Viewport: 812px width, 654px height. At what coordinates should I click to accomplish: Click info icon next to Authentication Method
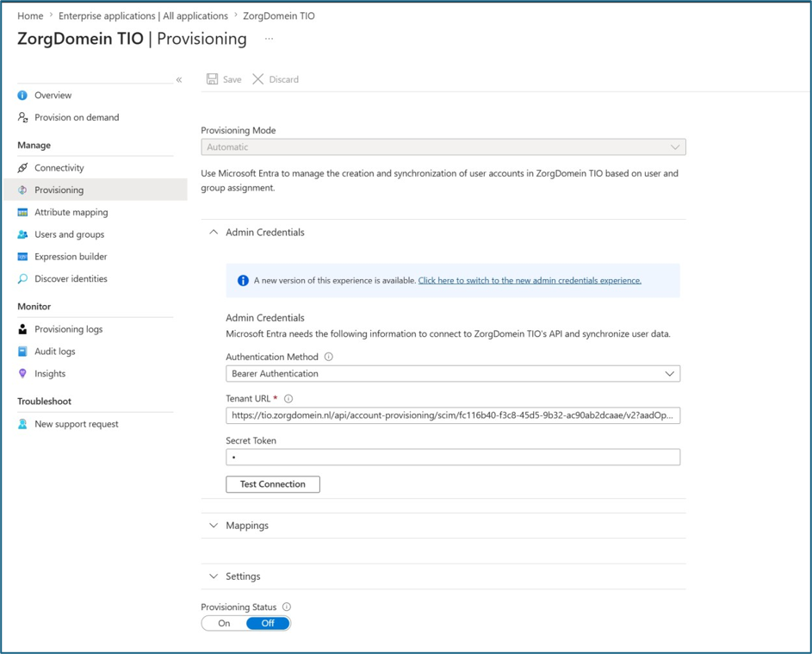coord(328,357)
